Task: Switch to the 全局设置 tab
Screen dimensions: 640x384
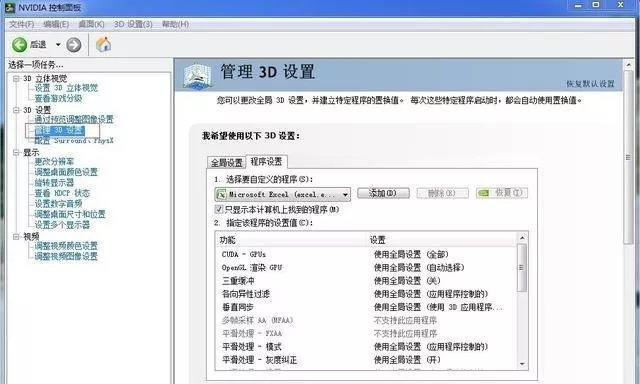Action: pyautogui.click(x=227, y=162)
